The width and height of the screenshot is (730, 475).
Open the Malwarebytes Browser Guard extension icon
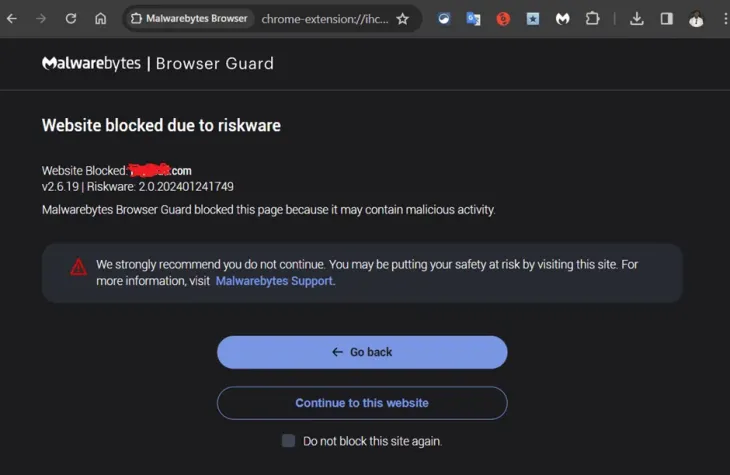(x=562, y=19)
